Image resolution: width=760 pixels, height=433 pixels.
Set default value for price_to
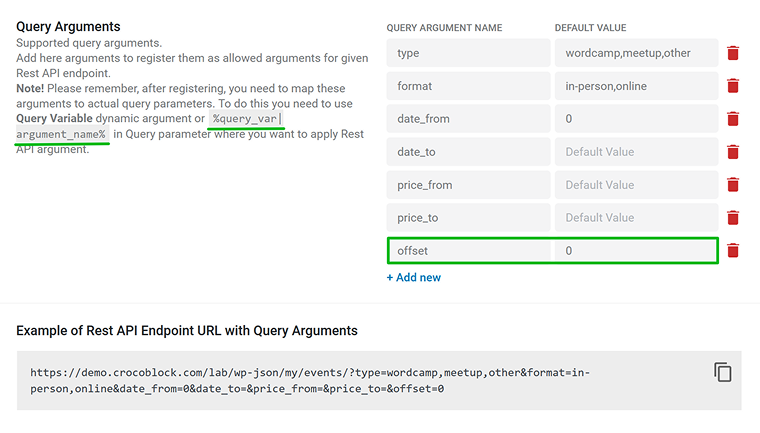pos(636,218)
